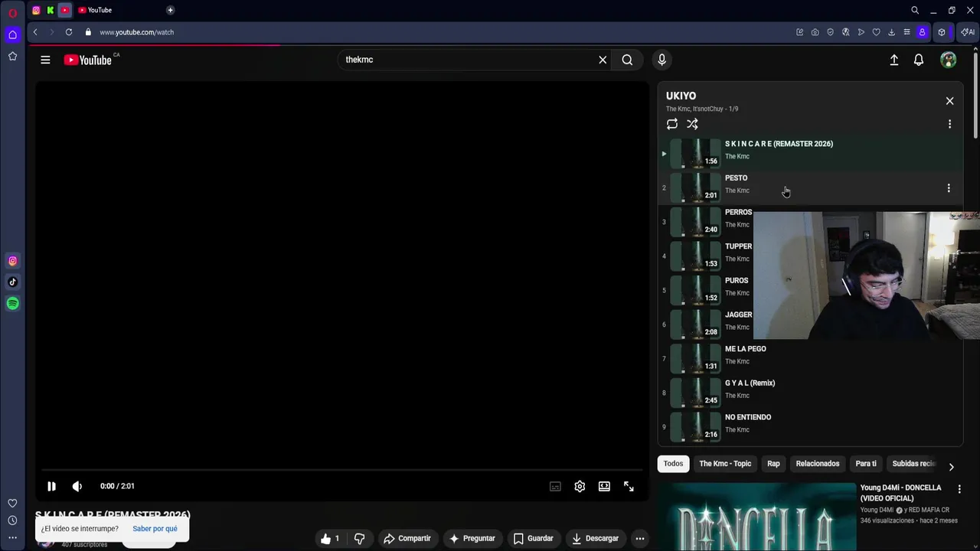The width and height of the screenshot is (980, 551).
Task: Open YouTube notifications bell
Action: coord(919,60)
